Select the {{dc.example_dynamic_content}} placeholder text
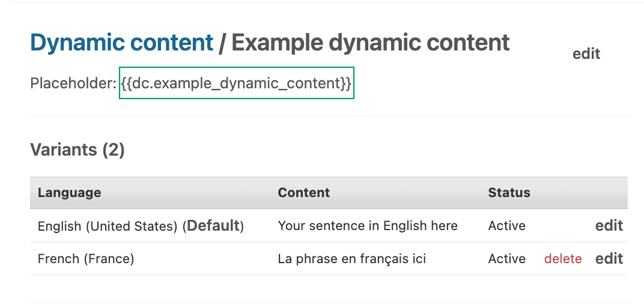The height and width of the screenshot is (307, 644). [237, 83]
